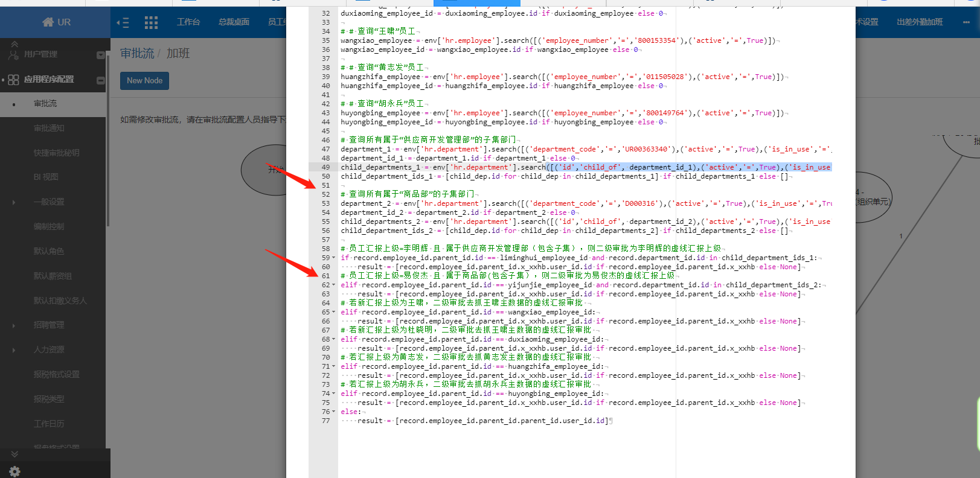The image size is (980, 478).
Task: Collapse sidebar with the menu fold icon
Action: (x=123, y=23)
